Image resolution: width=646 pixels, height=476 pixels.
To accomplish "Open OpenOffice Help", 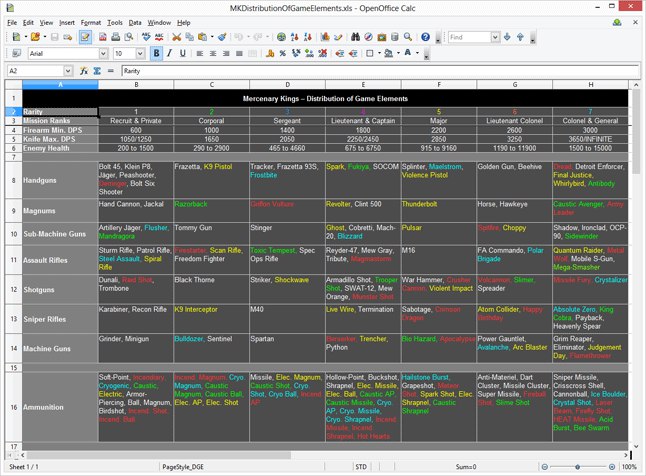I will pyautogui.click(x=426, y=37).
